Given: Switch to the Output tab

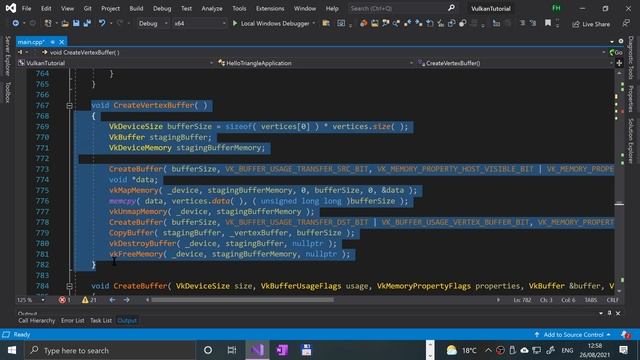Looking at the screenshot, I should 127,321.
